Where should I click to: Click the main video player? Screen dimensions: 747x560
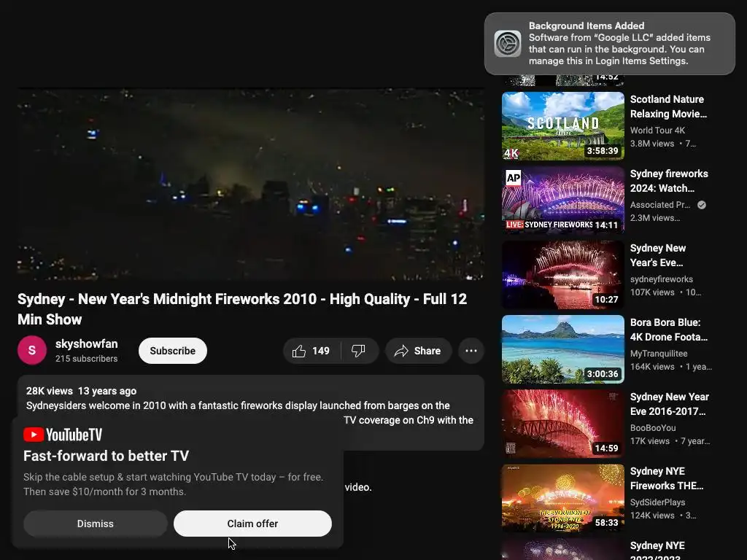coord(251,184)
